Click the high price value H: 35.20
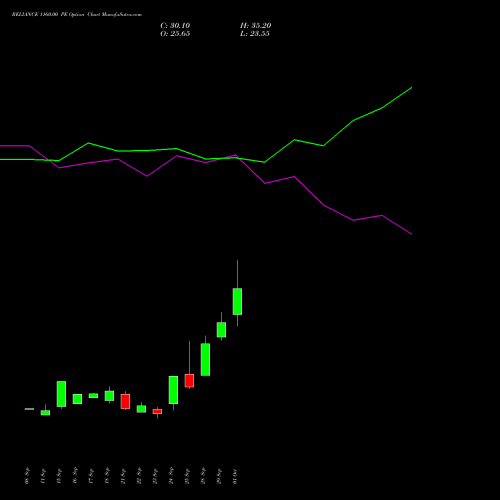Screen dimensions: 500x500 [256, 26]
